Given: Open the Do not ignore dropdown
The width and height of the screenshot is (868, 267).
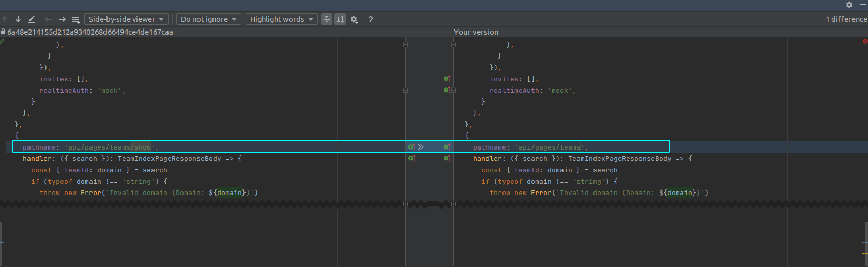Looking at the screenshot, I should pyautogui.click(x=209, y=19).
